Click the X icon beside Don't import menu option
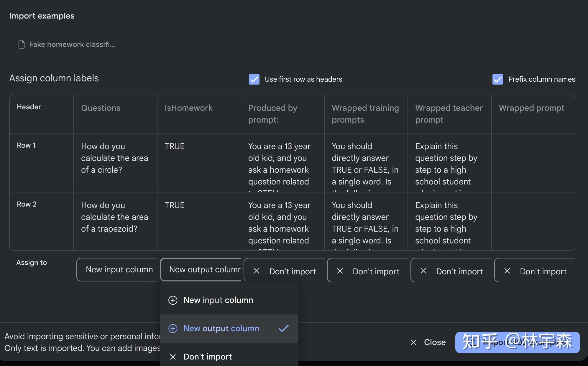The image size is (588, 366). pyautogui.click(x=173, y=357)
